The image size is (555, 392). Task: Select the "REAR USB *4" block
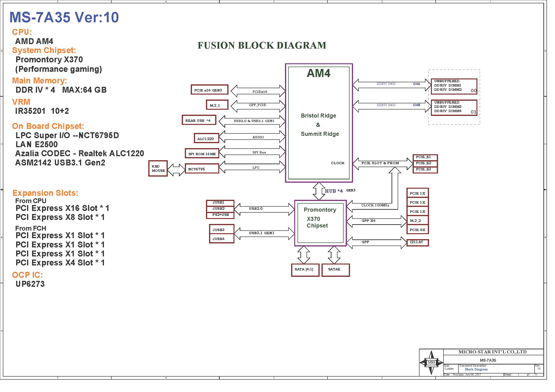tap(199, 120)
